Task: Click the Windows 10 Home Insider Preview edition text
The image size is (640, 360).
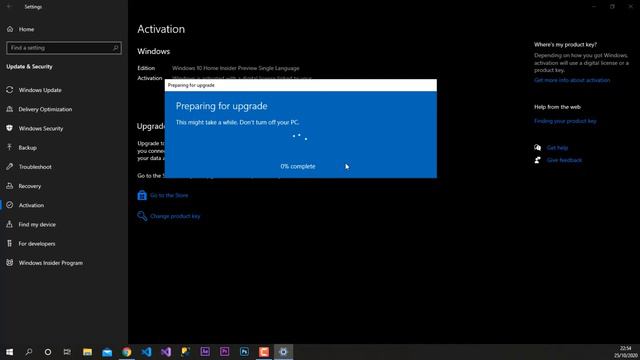Action: pos(236,68)
